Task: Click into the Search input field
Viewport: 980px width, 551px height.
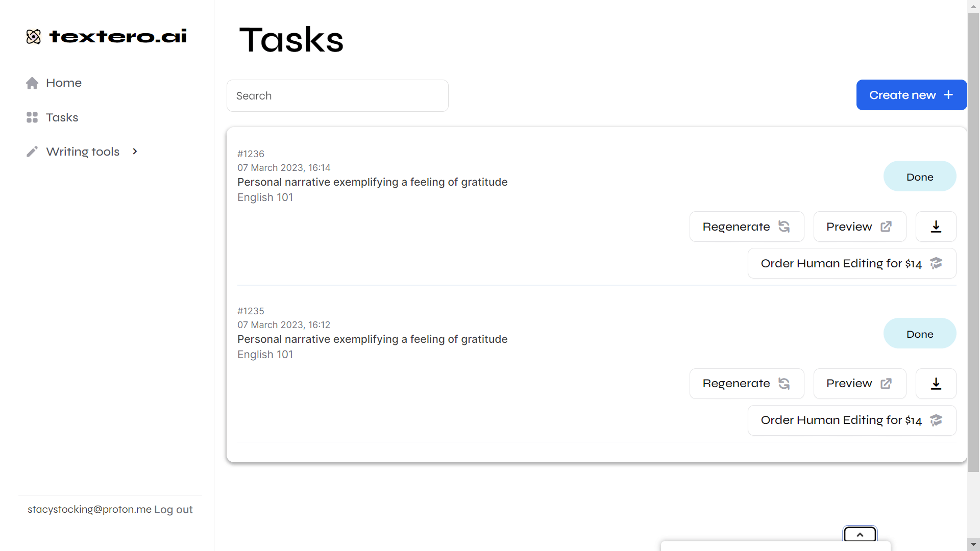Action: coord(337,96)
